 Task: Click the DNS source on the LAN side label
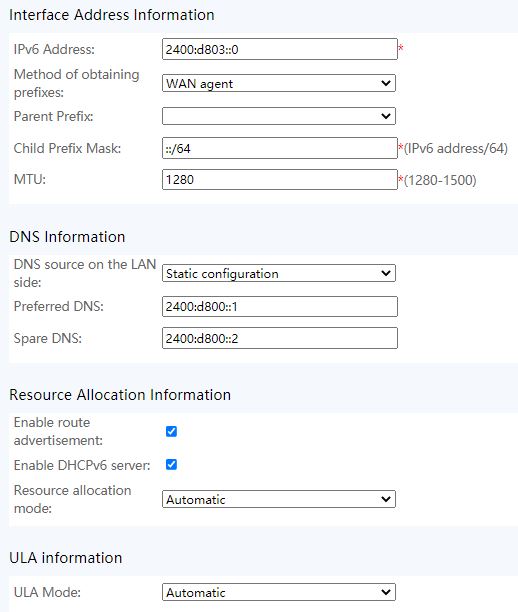[x=85, y=273]
